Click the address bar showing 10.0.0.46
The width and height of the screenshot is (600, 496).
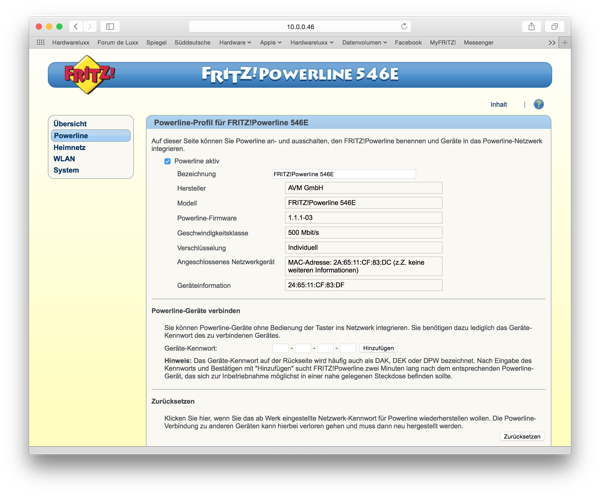(x=300, y=26)
